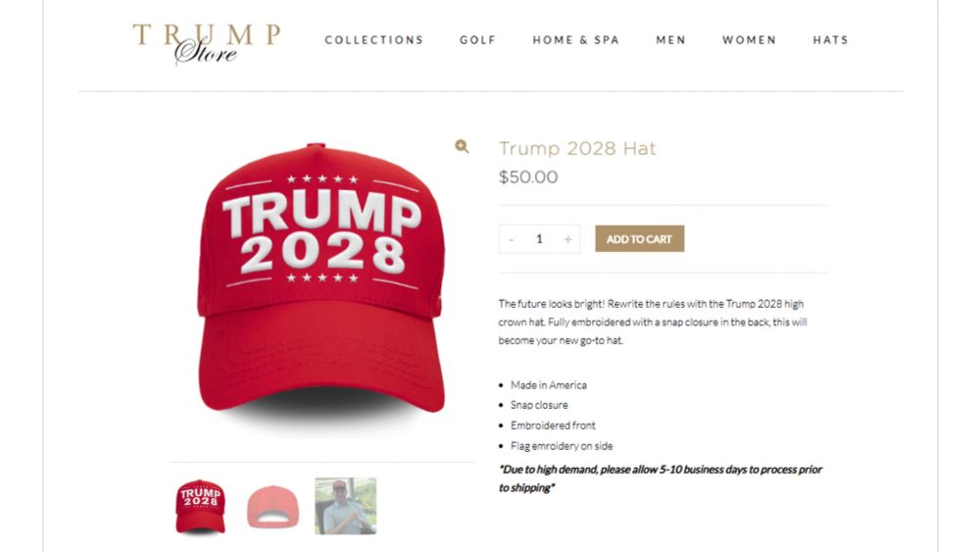The width and height of the screenshot is (980, 552).
Task: Open the Golf menu item
Action: [477, 40]
